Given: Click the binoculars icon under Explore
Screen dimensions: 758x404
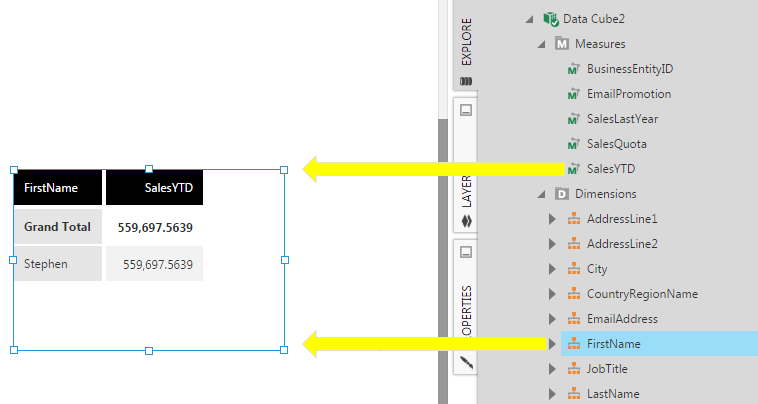Looking at the screenshot, I should 466,81.
